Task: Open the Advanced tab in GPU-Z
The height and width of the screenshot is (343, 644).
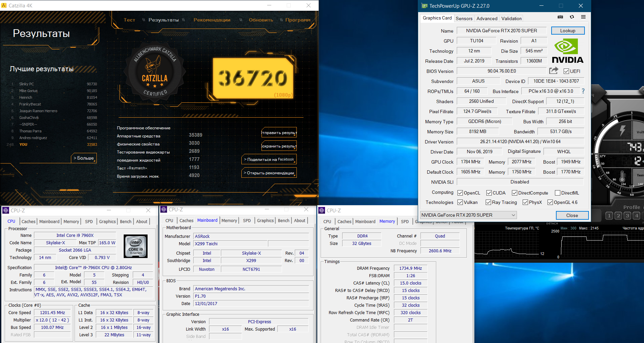Action: (487, 18)
